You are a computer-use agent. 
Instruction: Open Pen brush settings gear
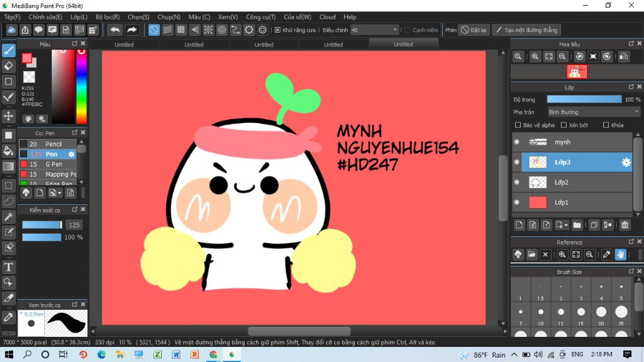71,155
